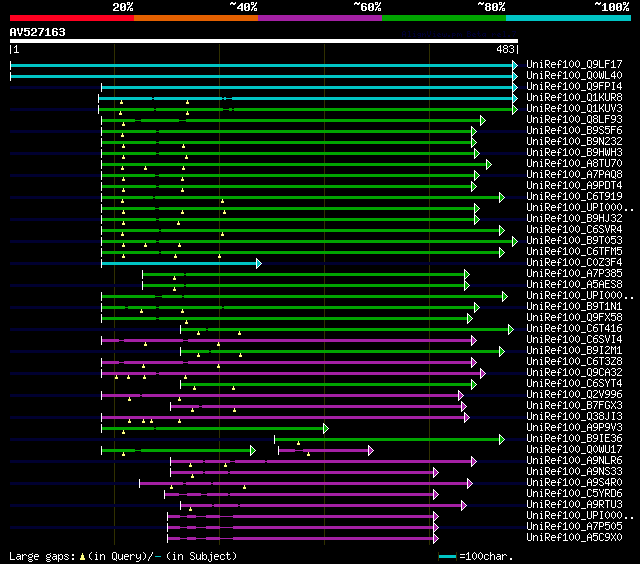
Task: Click the cyan arrowhead ending the C0Z3F4 alignment
Action: tap(259, 264)
